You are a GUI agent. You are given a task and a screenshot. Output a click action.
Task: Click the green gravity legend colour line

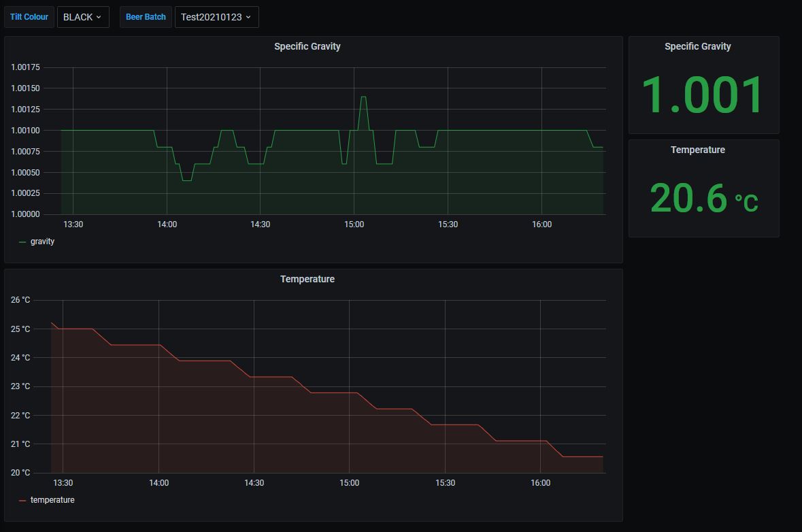pyautogui.click(x=22, y=242)
